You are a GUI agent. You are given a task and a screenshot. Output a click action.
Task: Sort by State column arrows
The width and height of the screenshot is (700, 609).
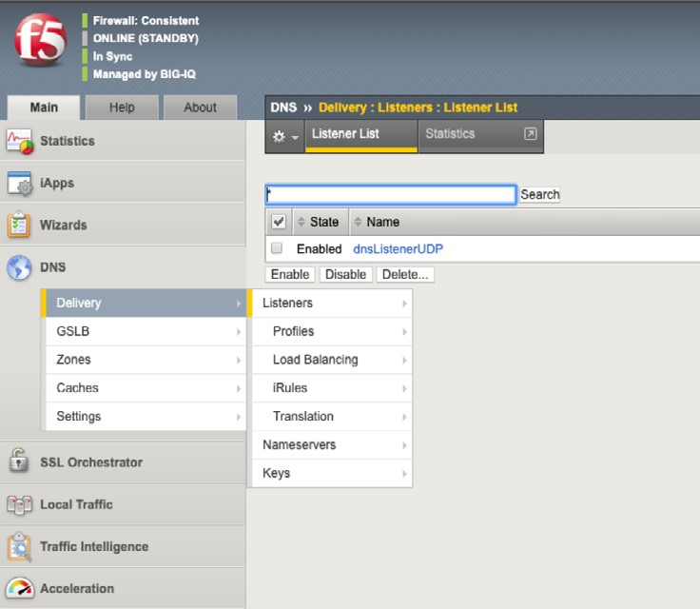301,222
